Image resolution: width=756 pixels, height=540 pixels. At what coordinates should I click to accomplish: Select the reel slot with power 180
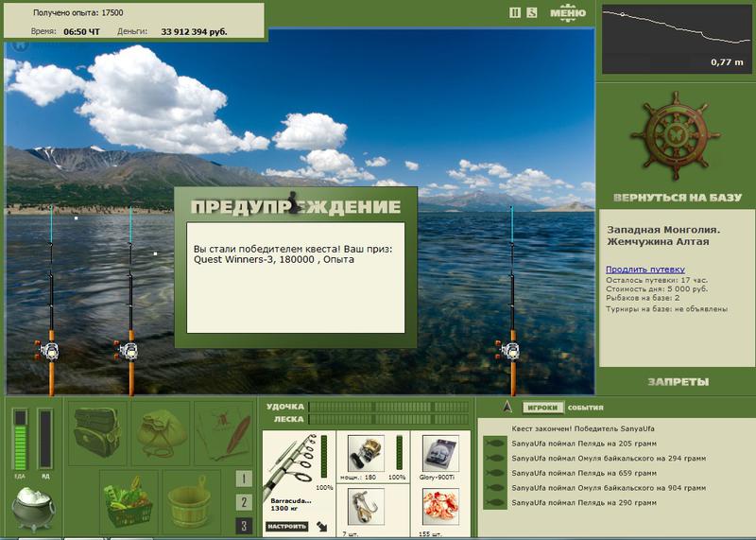pyautogui.click(x=366, y=454)
